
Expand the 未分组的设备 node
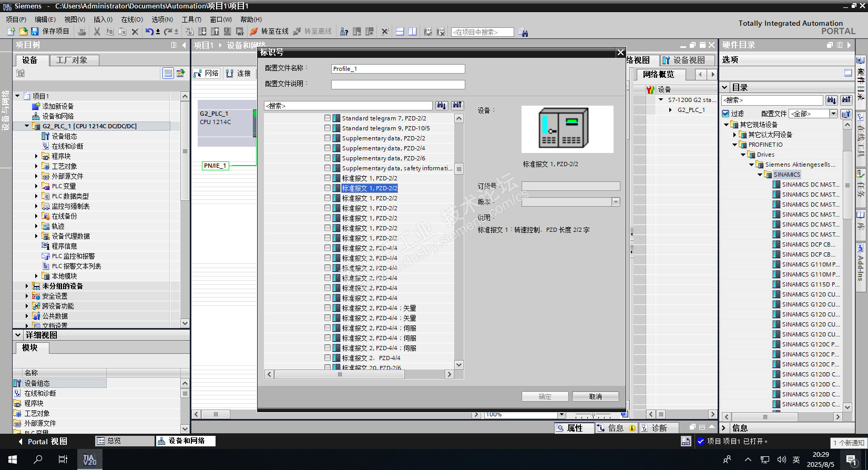(x=27, y=286)
